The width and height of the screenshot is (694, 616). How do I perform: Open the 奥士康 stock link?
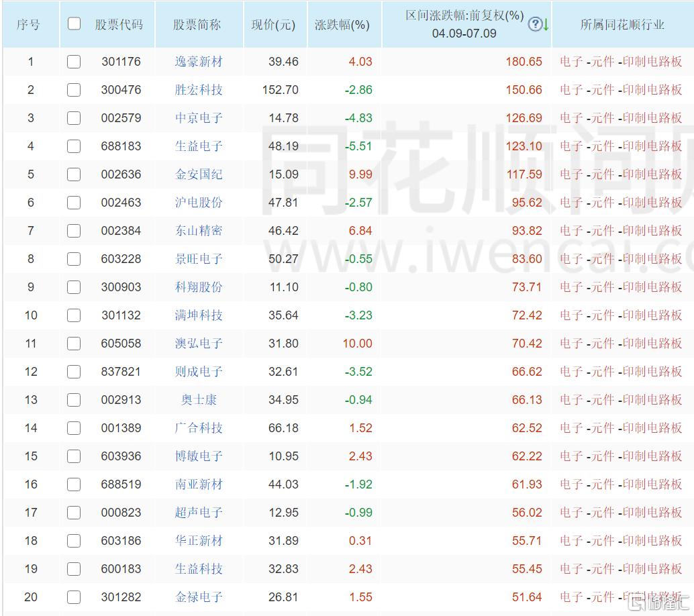[199, 400]
